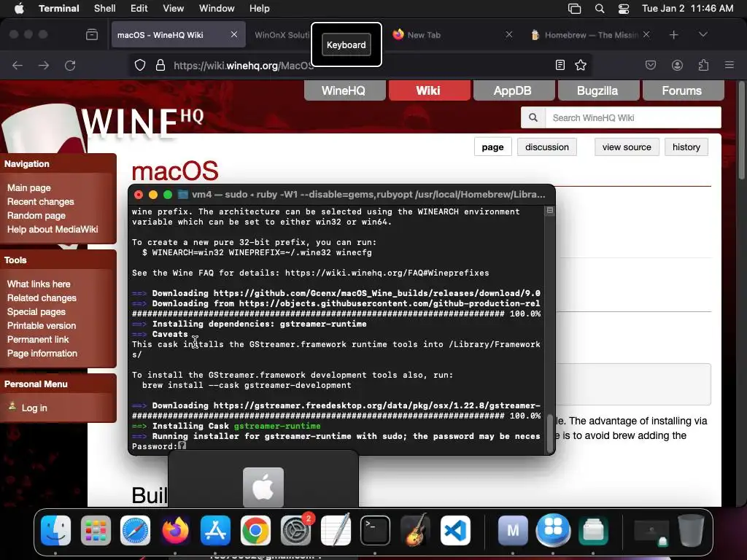Open Launchpad from the Dock

[x=96, y=531]
